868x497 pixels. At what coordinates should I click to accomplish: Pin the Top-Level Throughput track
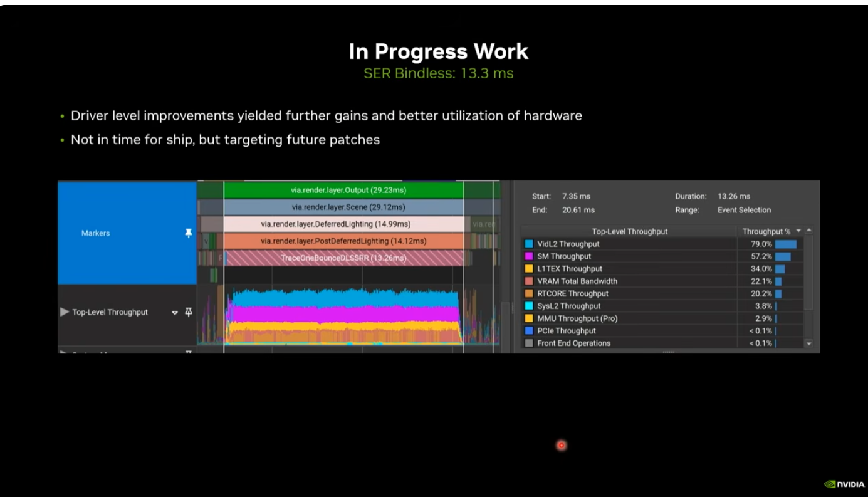click(189, 312)
